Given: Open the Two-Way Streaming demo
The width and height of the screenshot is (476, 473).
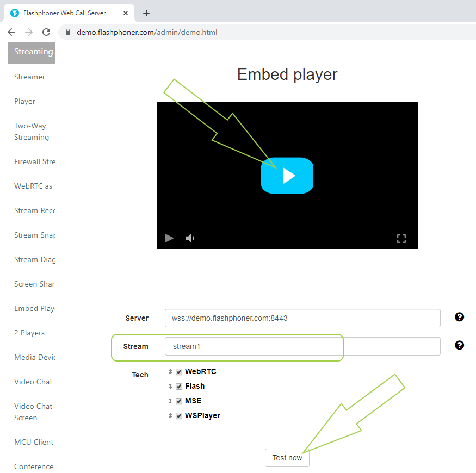Looking at the screenshot, I should (x=32, y=132).
